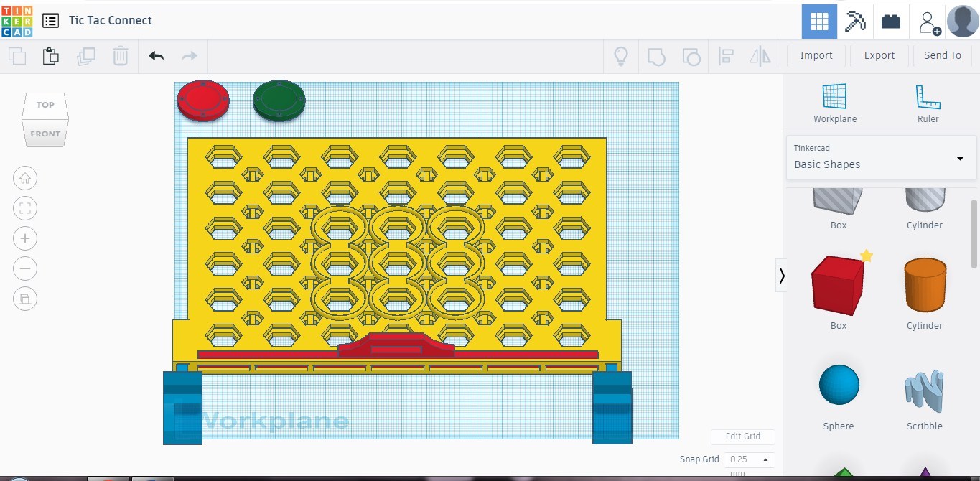The height and width of the screenshot is (481, 980).
Task: Click the Export button
Action: pyautogui.click(x=879, y=56)
